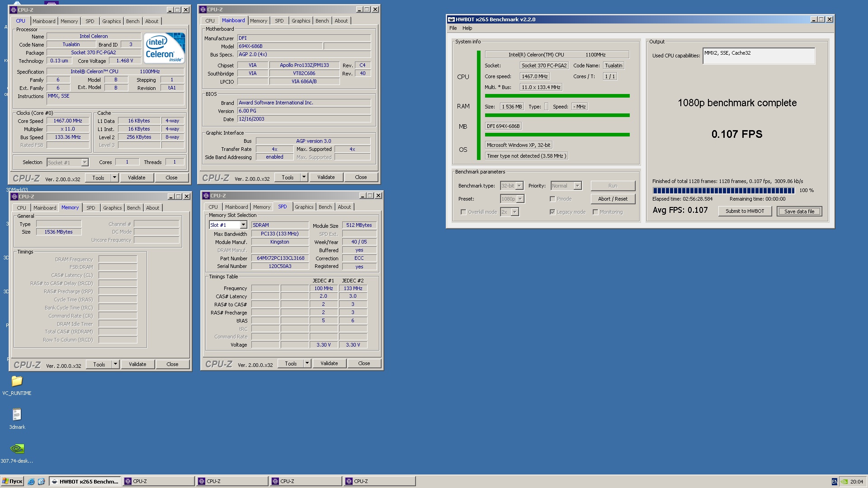Click the Abort / Reset button

point(613,199)
